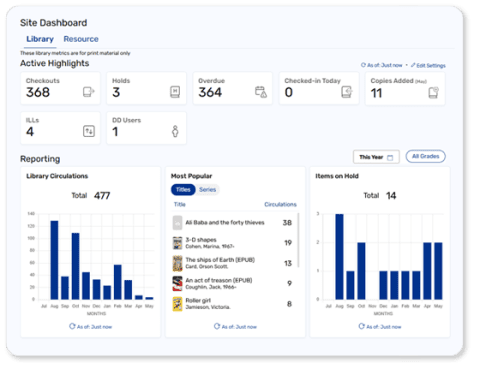This screenshot has height=369, width=480.
Task: Click the Overdue calendar warning icon
Action: [x=261, y=92]
